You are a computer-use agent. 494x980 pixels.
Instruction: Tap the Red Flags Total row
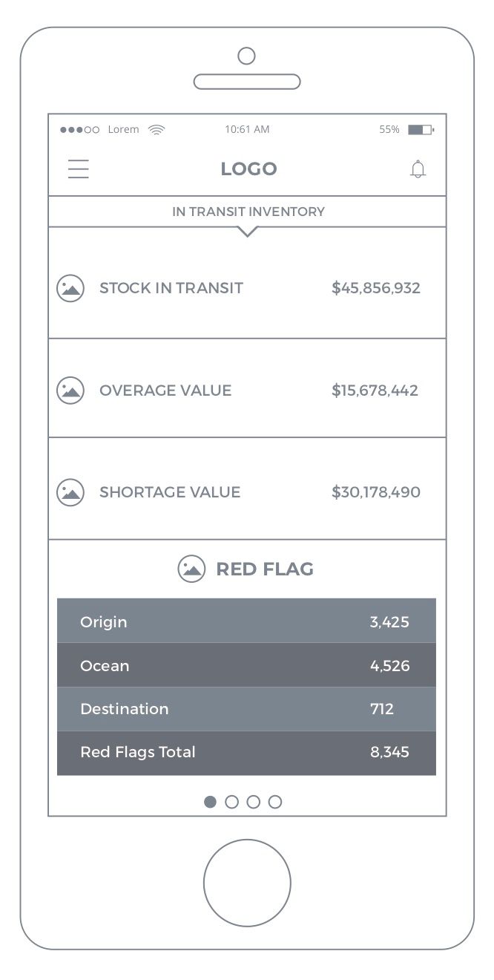246,752
